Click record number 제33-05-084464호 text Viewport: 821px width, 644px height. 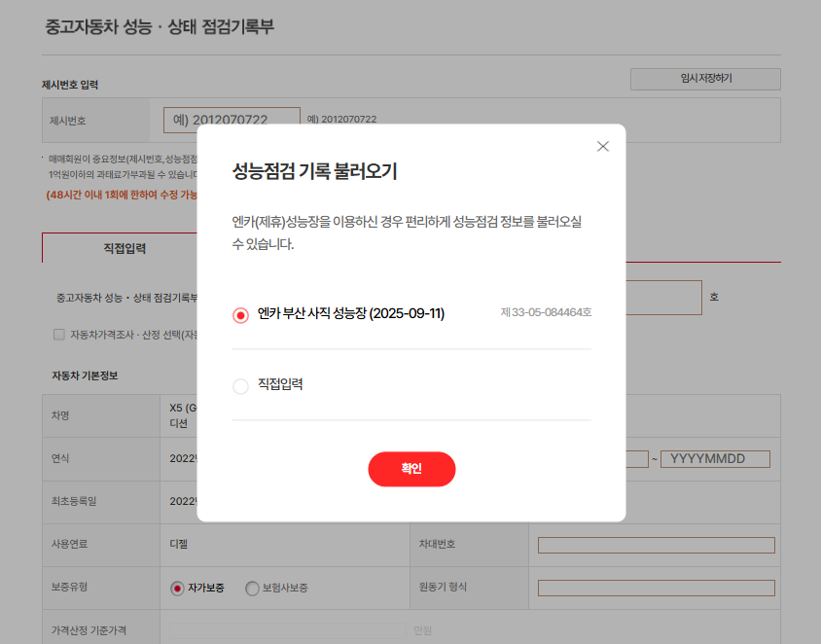click(x=546, y=312)
